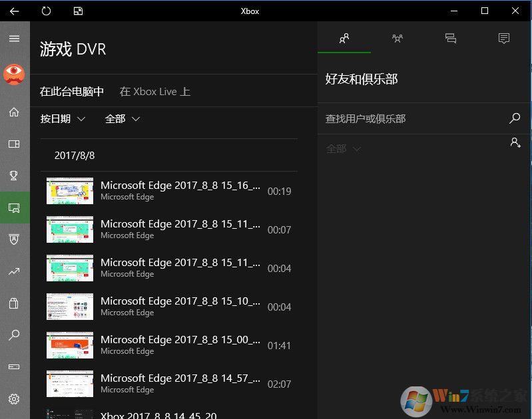Viewport: 532px width, 419px height.
Task: Open the Store bag icon
Action: (x=14, y=303)
